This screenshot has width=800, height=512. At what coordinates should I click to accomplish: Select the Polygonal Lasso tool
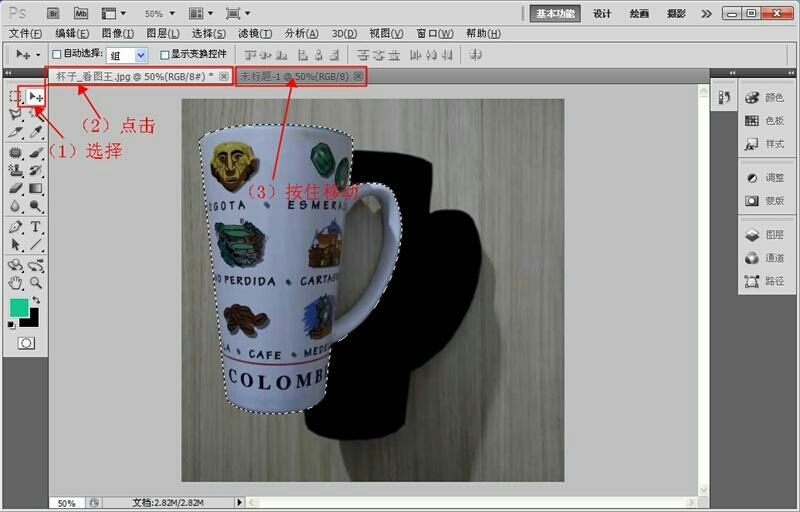(15, 114)
